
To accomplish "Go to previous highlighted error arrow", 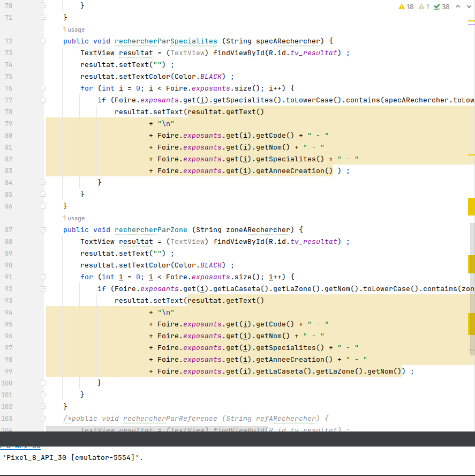I will click(x=458, y=7).
